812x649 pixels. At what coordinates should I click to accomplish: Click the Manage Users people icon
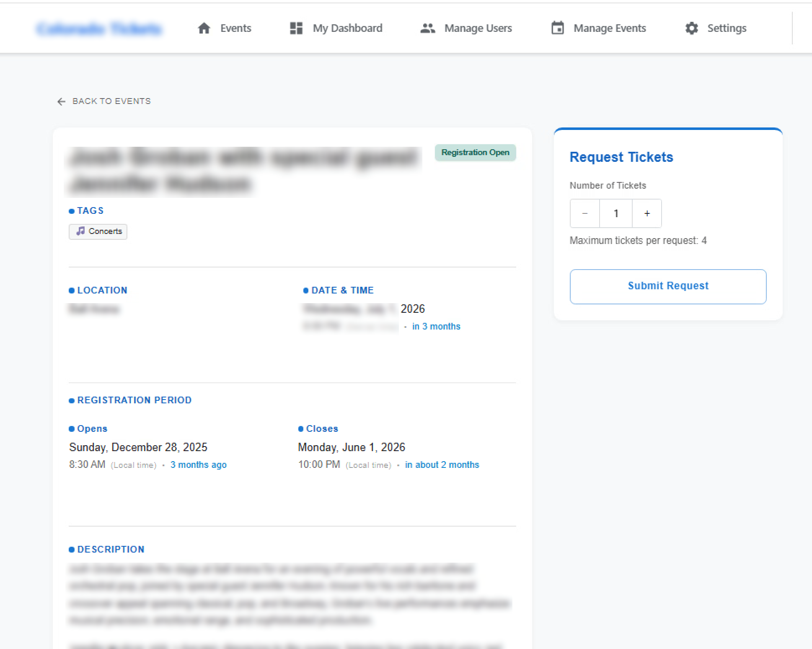[x=428, y=28]
